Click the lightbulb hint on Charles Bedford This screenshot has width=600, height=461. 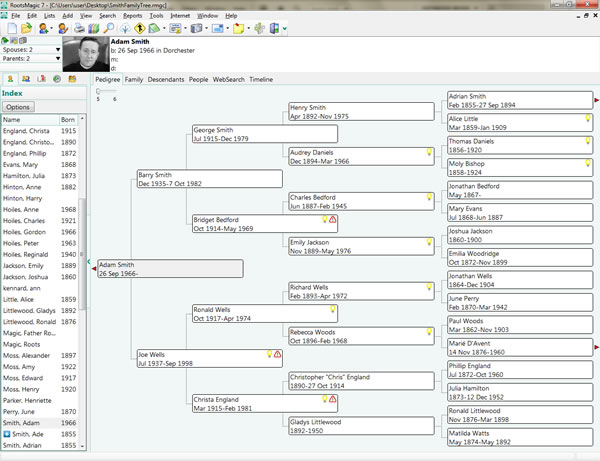coord(429,197)
